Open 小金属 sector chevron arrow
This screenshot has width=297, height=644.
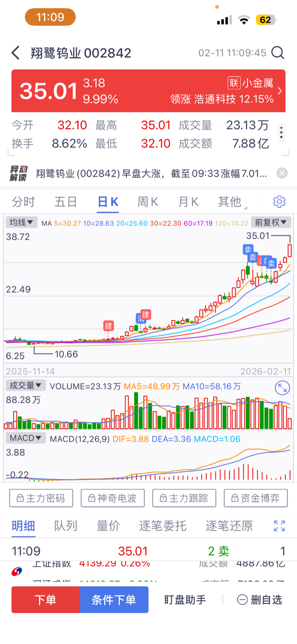coord(280,91)
